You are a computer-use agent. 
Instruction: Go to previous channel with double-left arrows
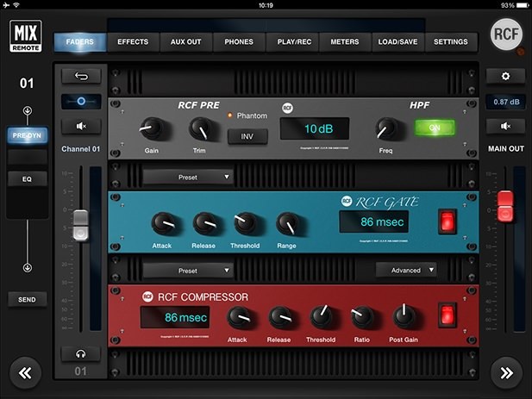pyautogui.click(x=26, y=372)
